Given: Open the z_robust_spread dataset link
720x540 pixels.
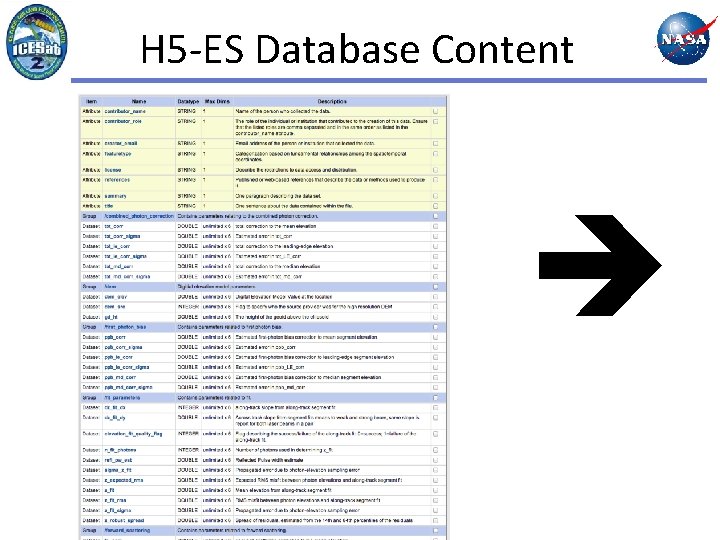Looking at the screenshot, I should point(124,521).
